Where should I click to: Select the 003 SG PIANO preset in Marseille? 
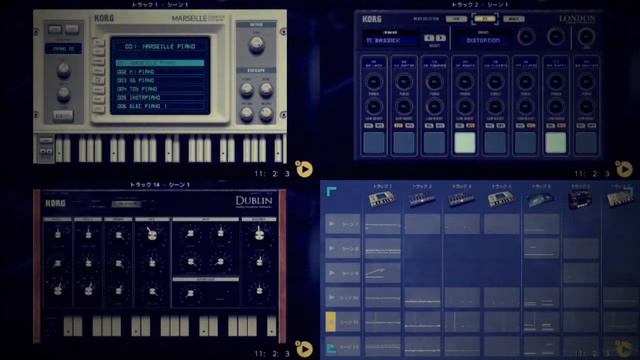(x=160, y=80)
